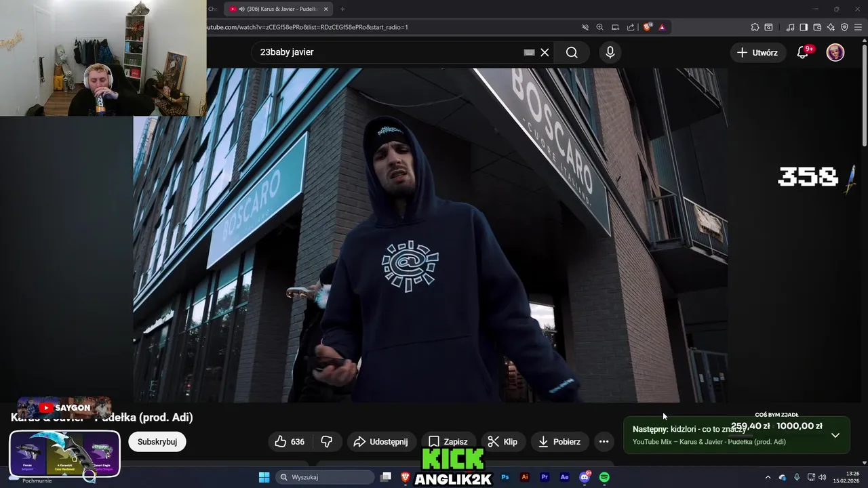This screenshot has width=868, height=488.
Task: Click the Klip clip button
Action: (503, 441)
